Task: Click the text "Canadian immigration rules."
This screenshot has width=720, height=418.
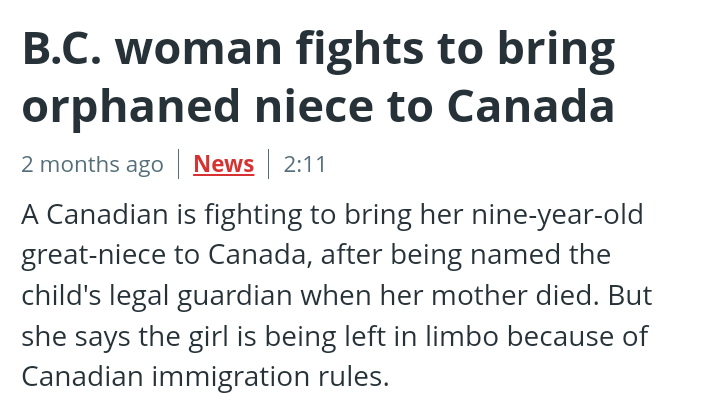Action: pyautogui.click(x=204, y=377)
